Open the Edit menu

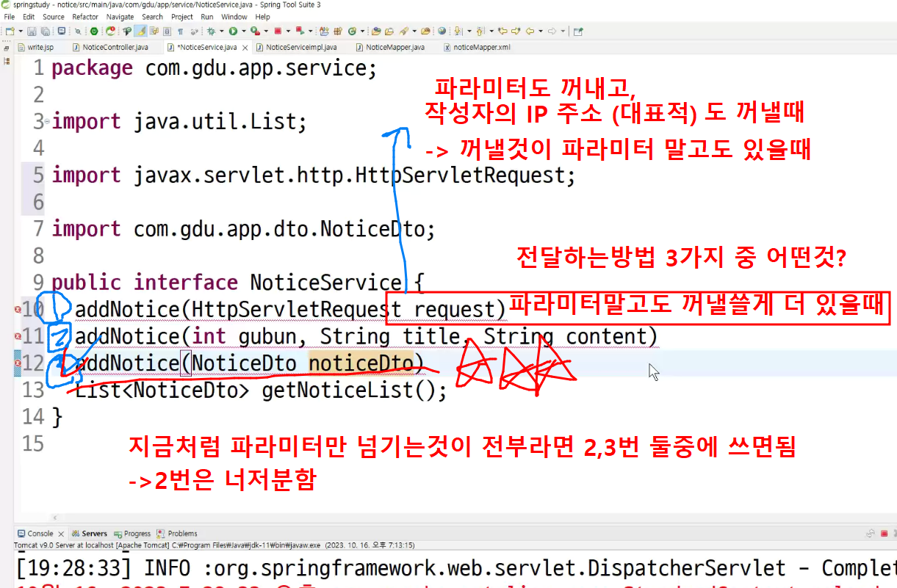(x=29, y=16)
